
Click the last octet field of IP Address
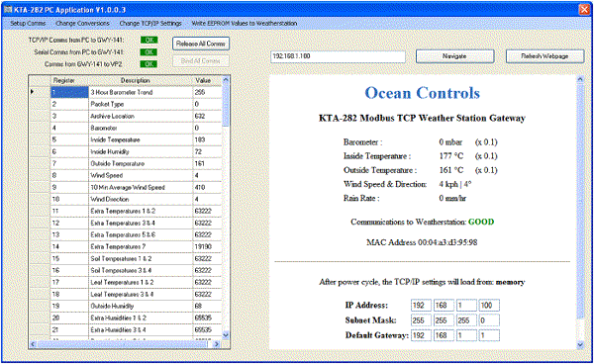click(x=489, y=305)
